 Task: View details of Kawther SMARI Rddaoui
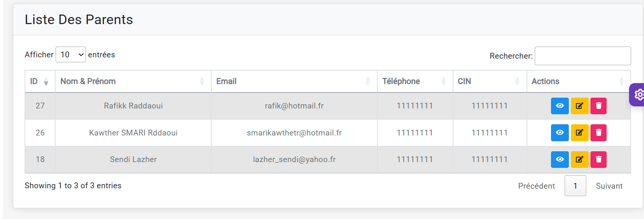tap(560, 133)
